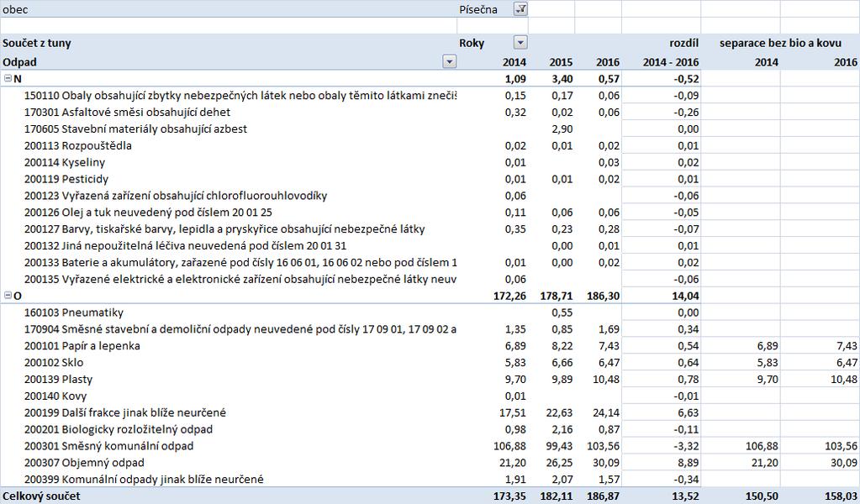Click the separace bez bio a kovu header

pos(780,43)
